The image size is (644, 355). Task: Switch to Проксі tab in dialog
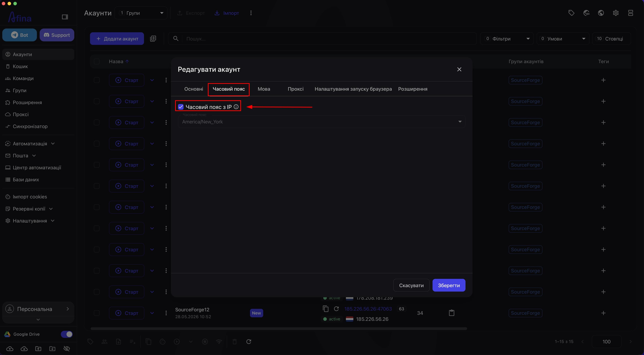(296, 89)
